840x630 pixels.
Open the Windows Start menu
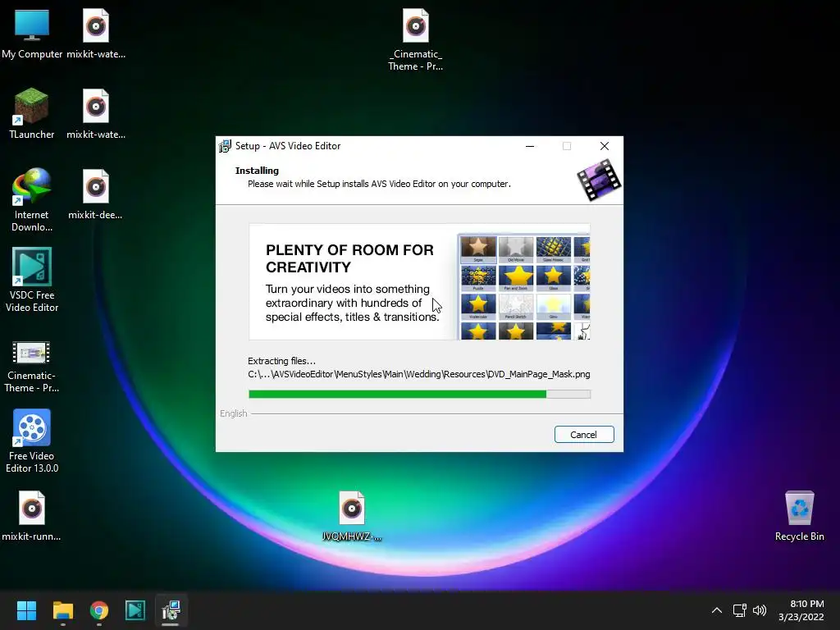click(26, 610)
